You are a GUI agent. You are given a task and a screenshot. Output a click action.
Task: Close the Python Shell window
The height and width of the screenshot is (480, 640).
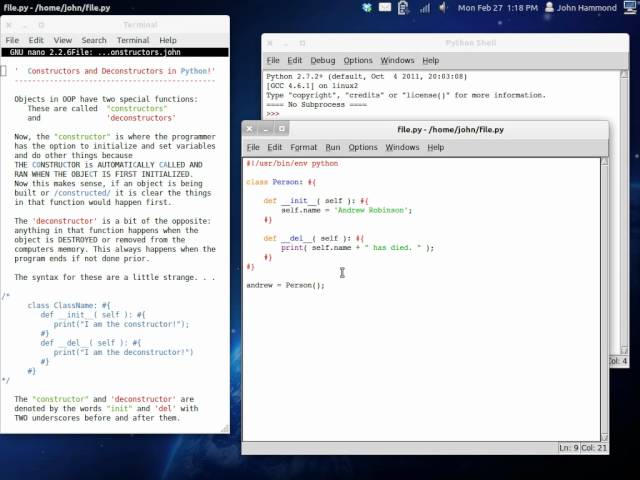click(x=270, y=43)
